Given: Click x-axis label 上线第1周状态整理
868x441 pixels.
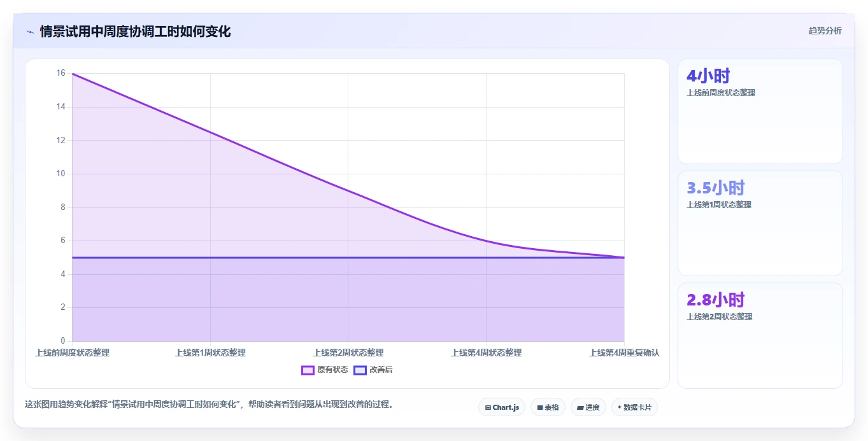Looking at the screenshot, I should tap(210, 353).
